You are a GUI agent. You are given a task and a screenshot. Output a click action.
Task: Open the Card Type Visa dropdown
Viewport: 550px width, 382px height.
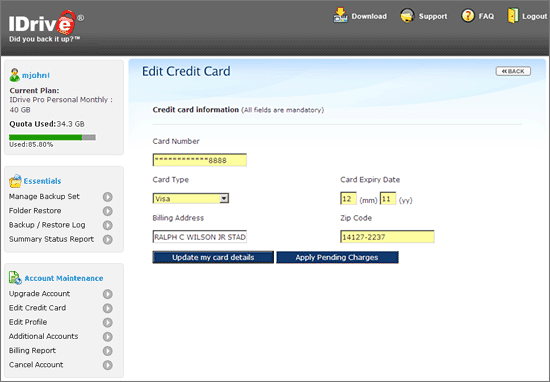tap(191, 199)
